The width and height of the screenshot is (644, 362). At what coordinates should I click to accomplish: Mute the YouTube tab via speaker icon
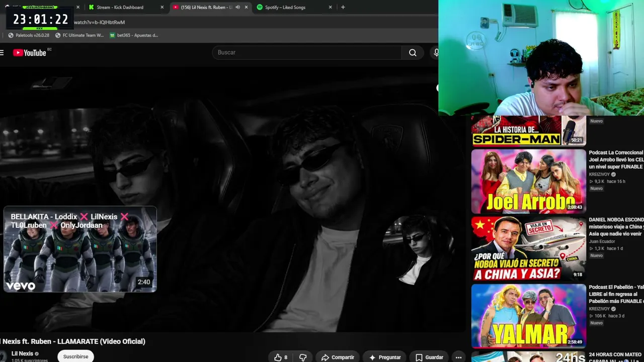click(x=237, y=7)
